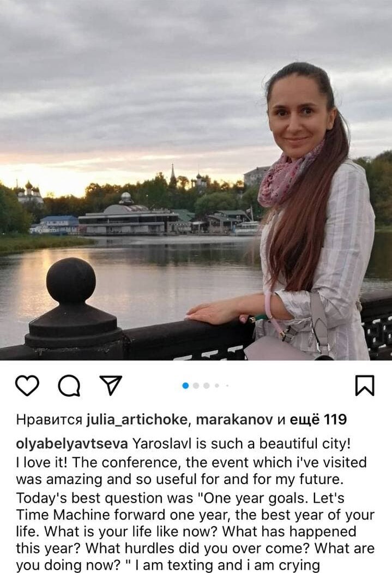Tap the Yaroslavl post photo

coord(196,180)
